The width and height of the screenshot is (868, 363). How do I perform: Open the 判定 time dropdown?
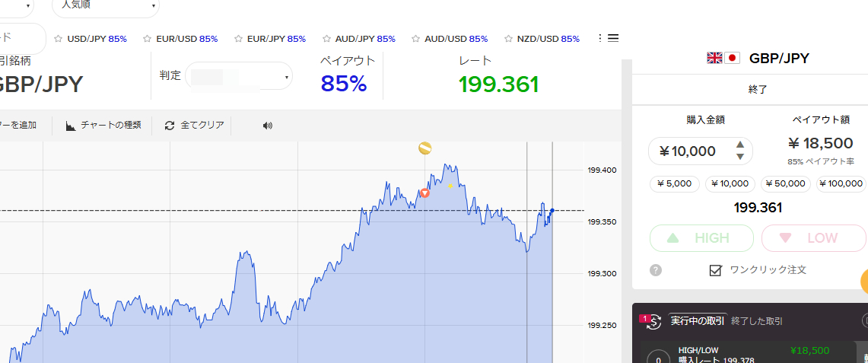(239, 76)
